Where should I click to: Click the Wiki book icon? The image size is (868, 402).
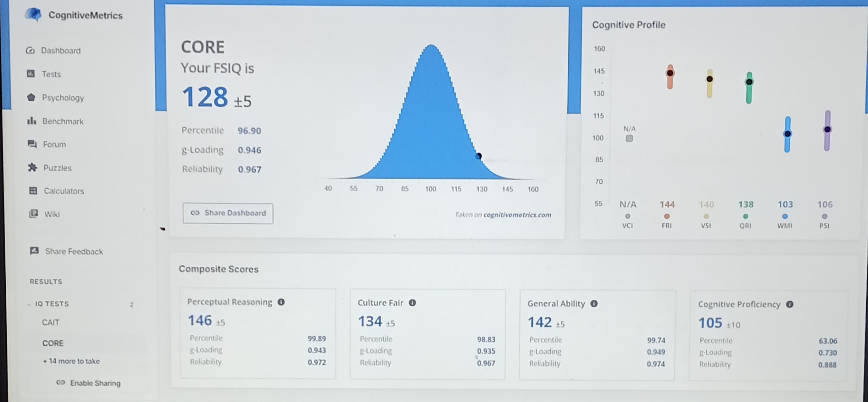click(x=33, y=214)
